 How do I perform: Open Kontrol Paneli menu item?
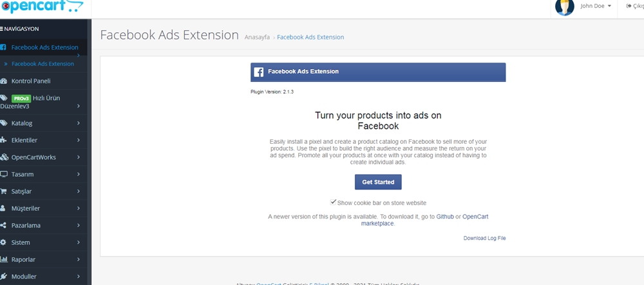[44, 81]
